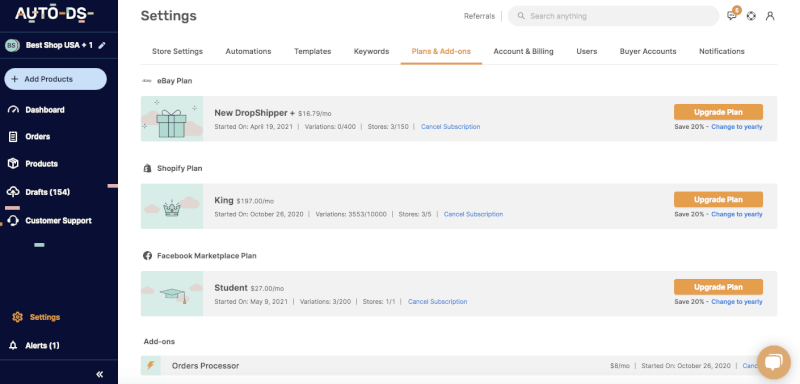The height and width of the screenshot is (384, 800).
Task: Open the Users tab
Action: click(x=587, y=52)
